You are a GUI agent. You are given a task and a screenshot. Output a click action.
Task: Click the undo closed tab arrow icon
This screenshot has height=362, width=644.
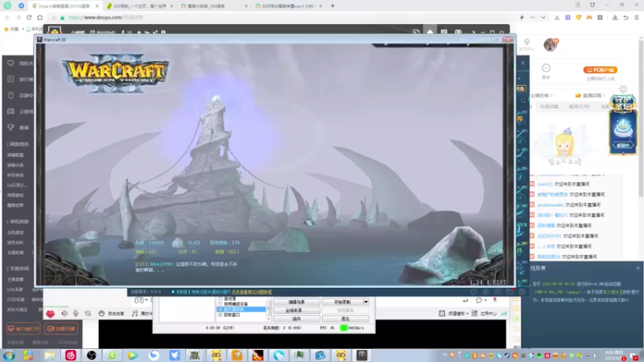point(625,18)
